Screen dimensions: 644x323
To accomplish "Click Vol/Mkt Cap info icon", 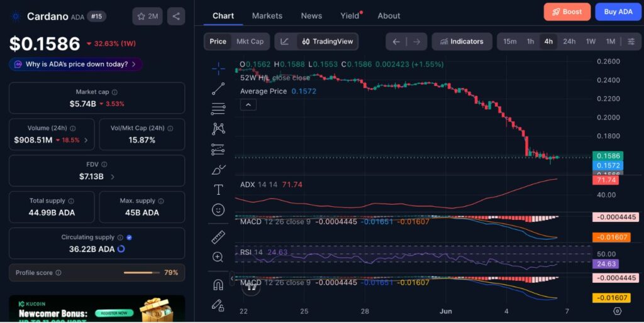I will 170,128.
